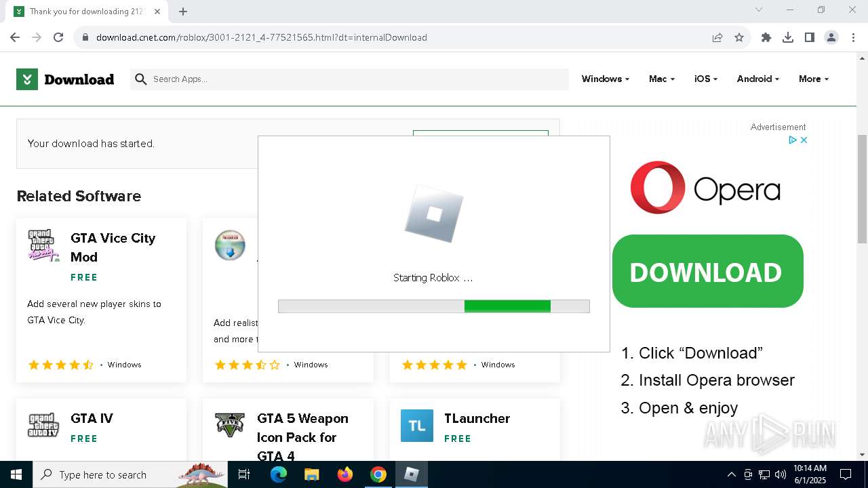Click the address bar URL
The height and width of the screenshot is (488, 868).
[262, 37]
